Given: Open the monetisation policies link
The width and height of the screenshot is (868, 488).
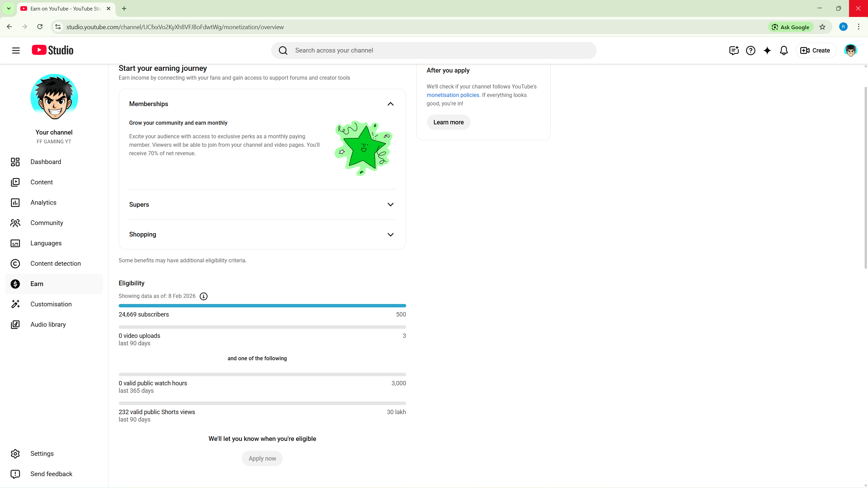Looking at the screenshot, I should pyautogui.click(x=453, y=95).
